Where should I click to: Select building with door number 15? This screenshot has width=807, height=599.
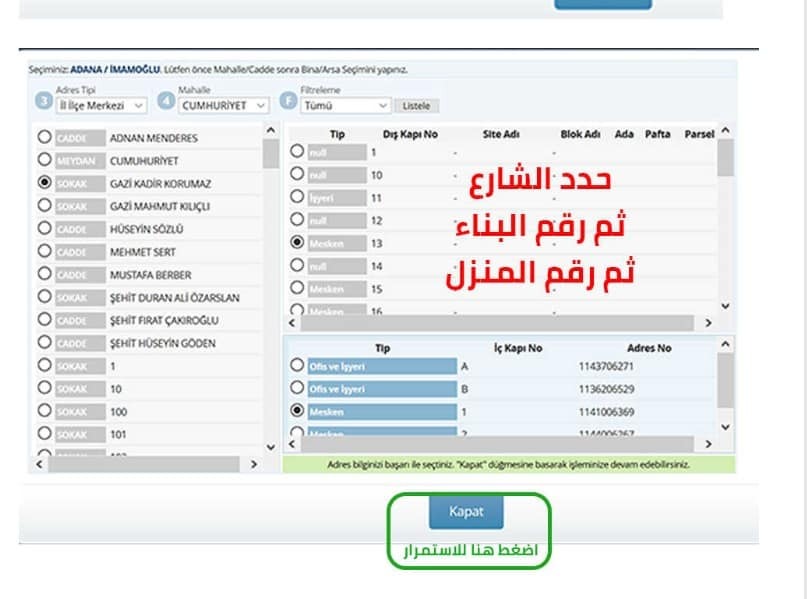297,289
